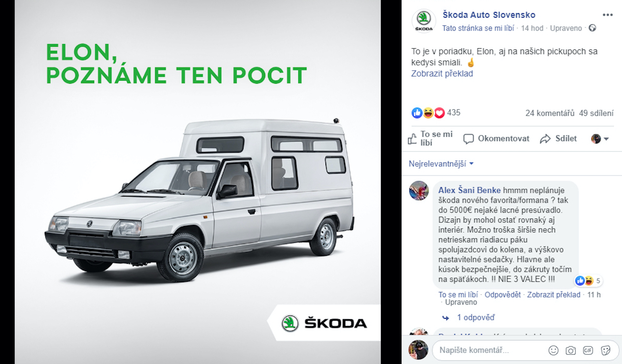Open the '24 komentářů' comments link
Image resolution: width=622 pixels, height=364 pixels.
[550, 113]
